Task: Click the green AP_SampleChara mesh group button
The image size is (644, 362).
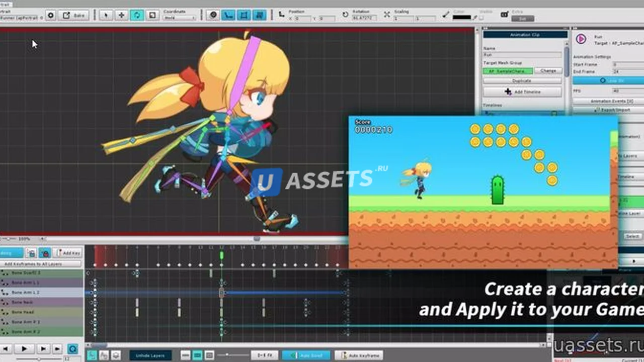Action: 508,71
